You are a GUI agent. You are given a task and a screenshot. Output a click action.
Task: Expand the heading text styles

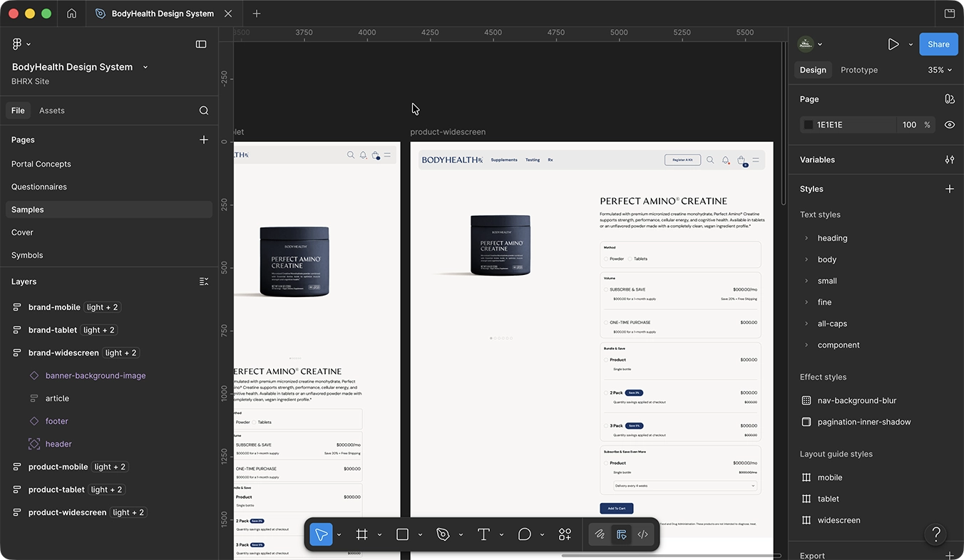point(806,238)
